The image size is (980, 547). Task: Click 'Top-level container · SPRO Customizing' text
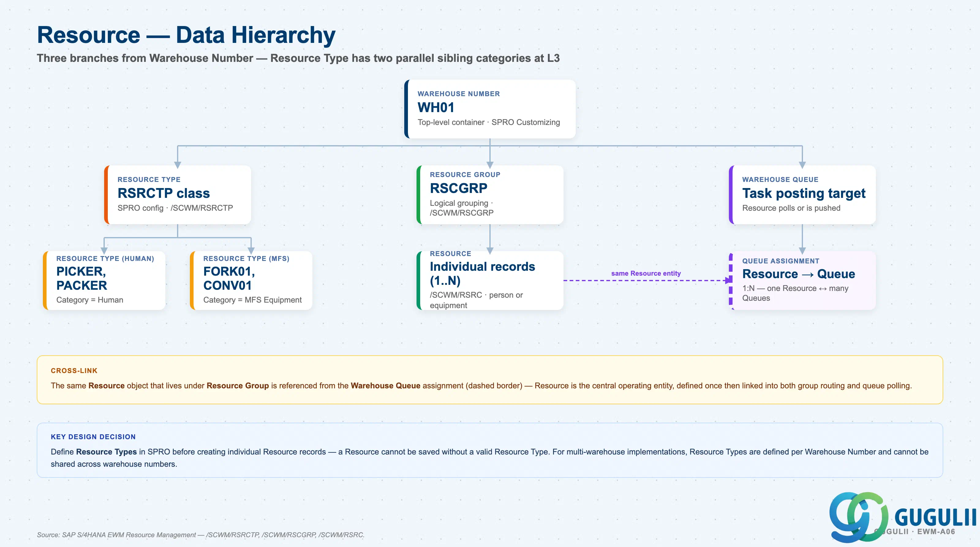(x=489, y=122)
